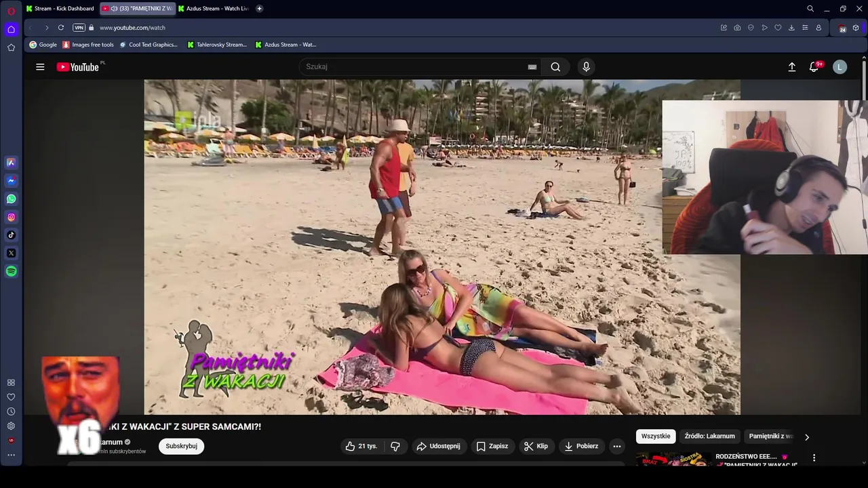Take a snapshot with camera icon

coord(737,28)
